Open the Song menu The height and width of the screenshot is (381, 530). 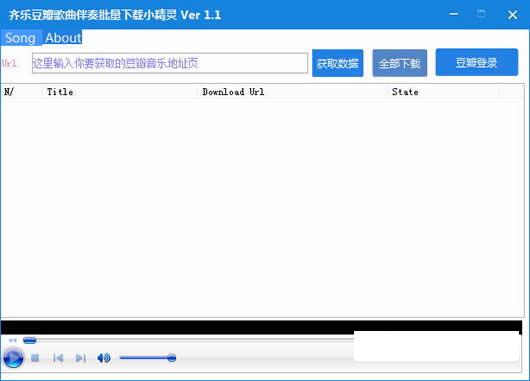tap(21, 38)
